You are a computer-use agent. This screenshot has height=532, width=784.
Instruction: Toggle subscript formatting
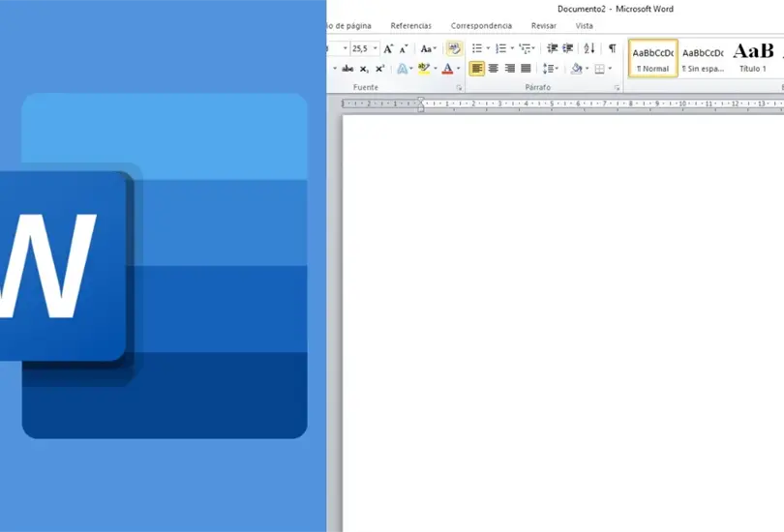click(x=364, y=69)
